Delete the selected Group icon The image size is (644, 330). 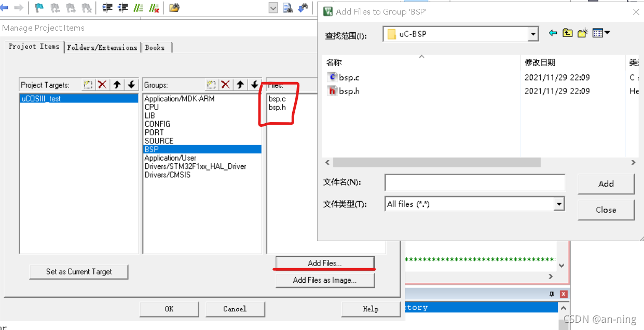[x=225, y=85]
